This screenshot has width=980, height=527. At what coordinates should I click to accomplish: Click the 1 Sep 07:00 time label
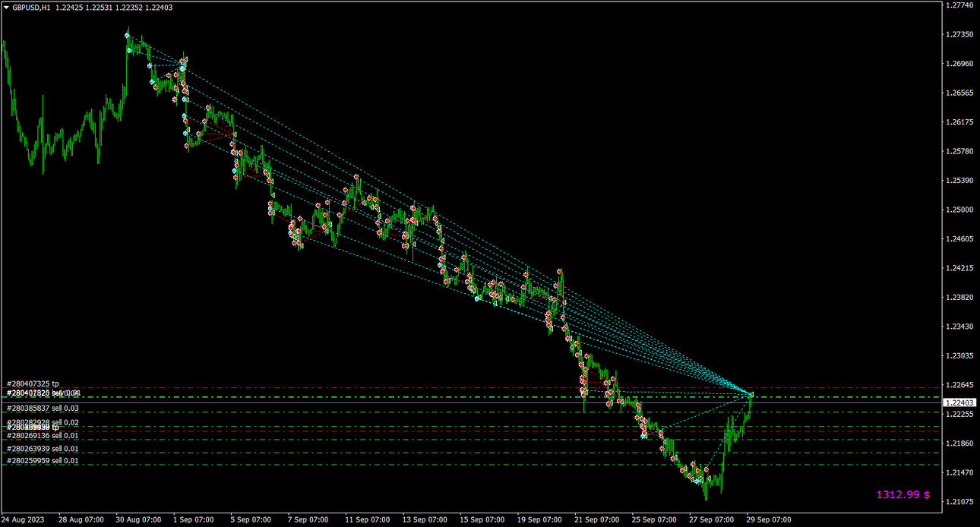pos(194,520)
